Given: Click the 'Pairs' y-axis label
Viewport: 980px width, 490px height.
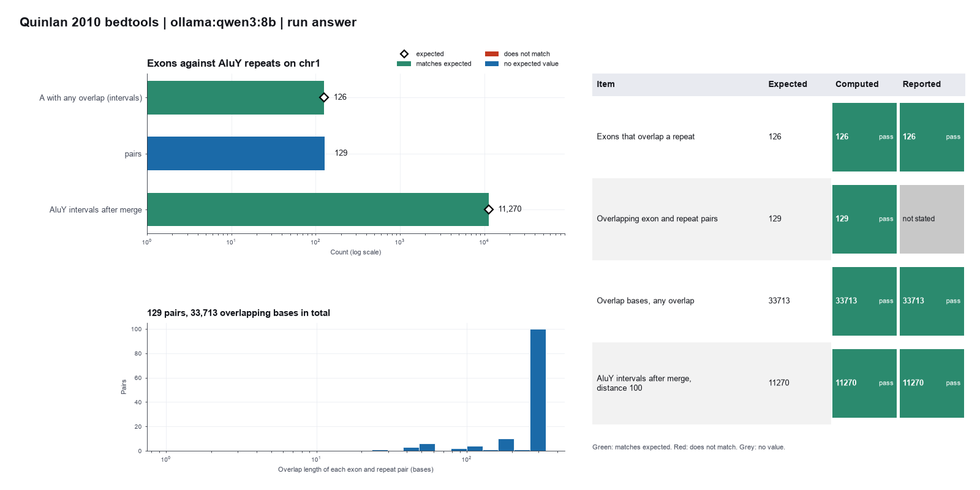Looking at the screenshot, I should click(x=124, y=386).
